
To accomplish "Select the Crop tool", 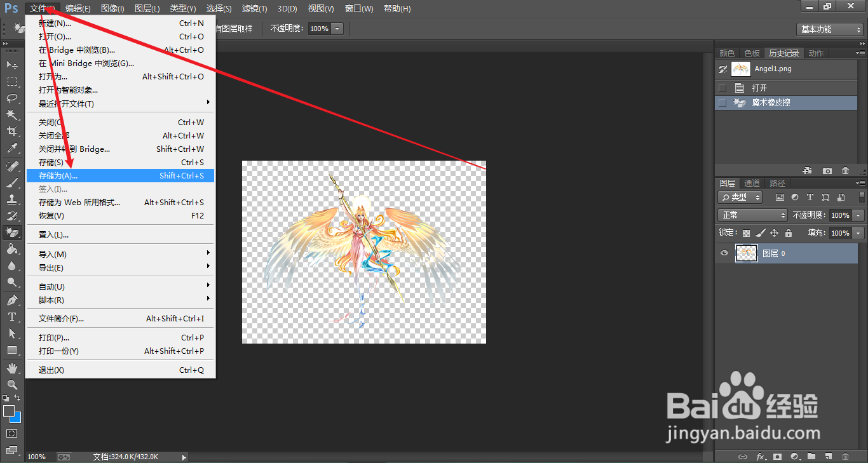I will (12, 131).
